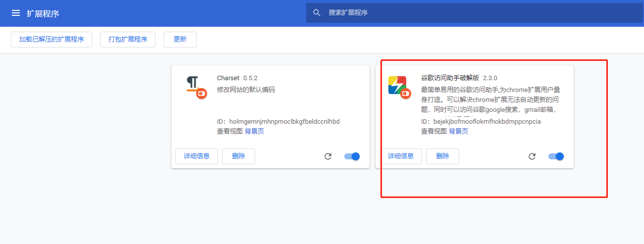Click the 修改网站的默认编码 description
Viewport: 644px width, 244px height.
pos(246,90)
